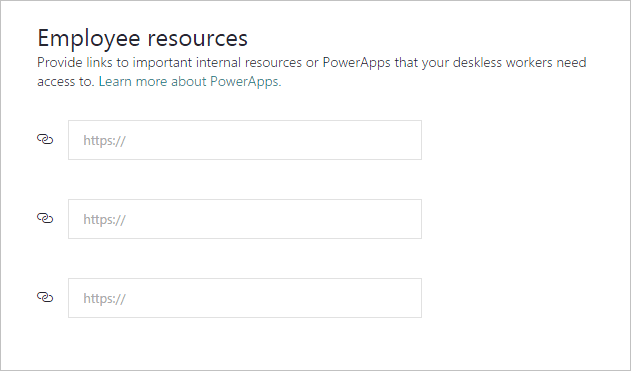631x371 pixels.
Task: Click the word 'about' in the Learn more link
Action: (189, 81)
